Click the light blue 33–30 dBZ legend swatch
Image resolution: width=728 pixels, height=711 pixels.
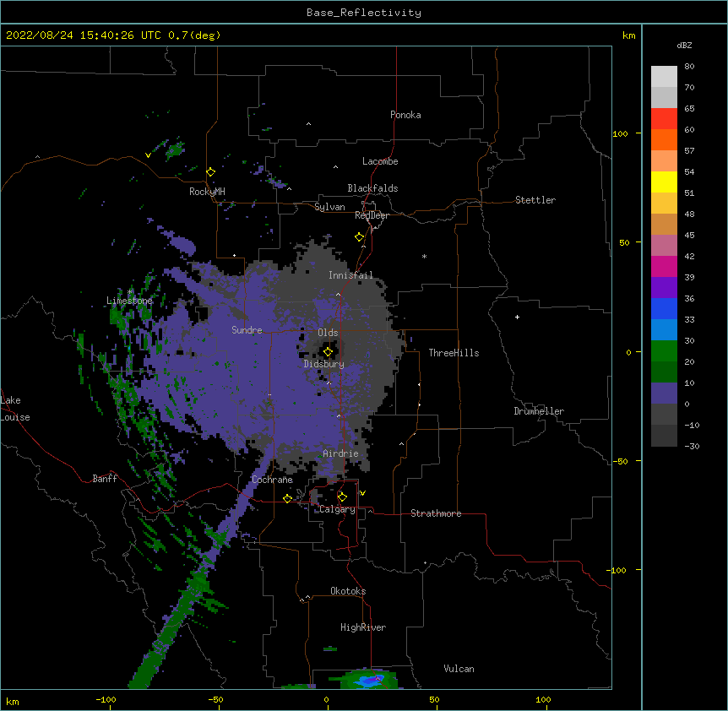[664, 329]
